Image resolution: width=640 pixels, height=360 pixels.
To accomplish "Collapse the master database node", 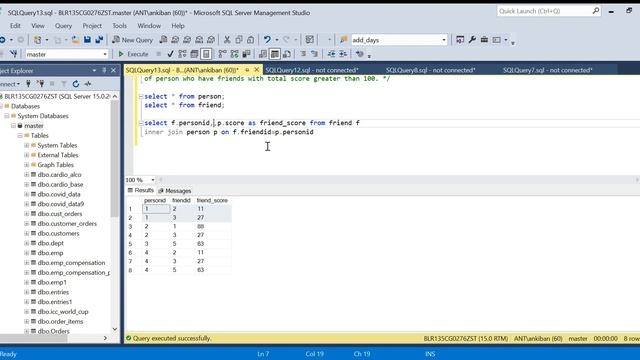I will 13,126.
